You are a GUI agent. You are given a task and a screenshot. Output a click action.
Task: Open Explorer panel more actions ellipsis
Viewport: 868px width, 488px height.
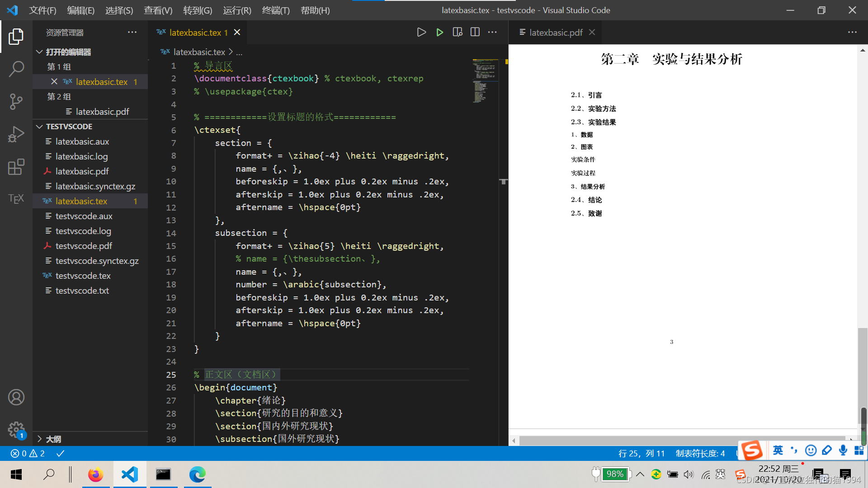point(132,32)
